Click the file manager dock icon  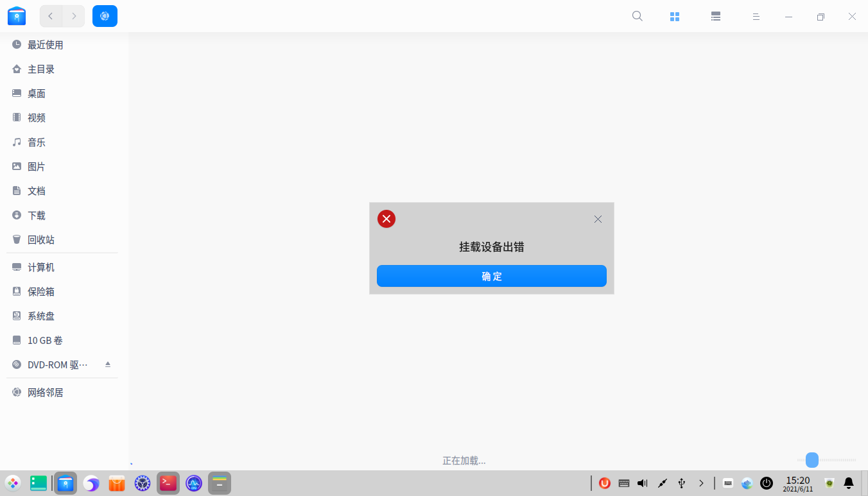(65, 483)
